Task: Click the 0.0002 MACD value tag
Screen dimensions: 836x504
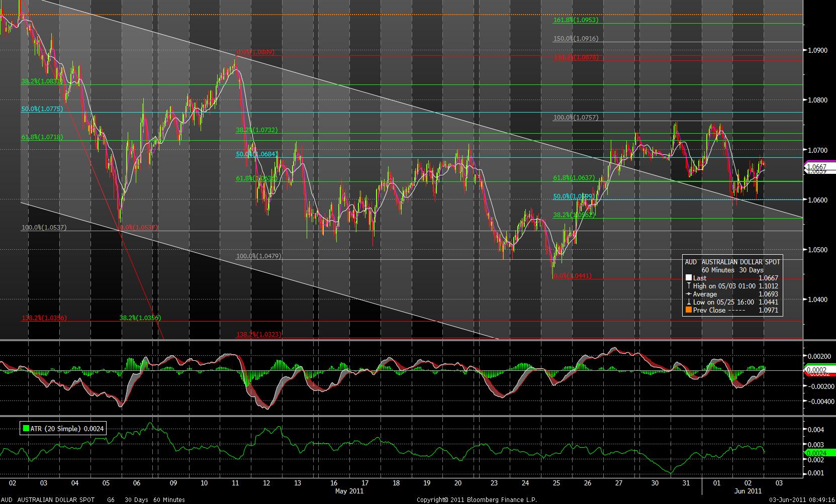Action: point(815,370)
